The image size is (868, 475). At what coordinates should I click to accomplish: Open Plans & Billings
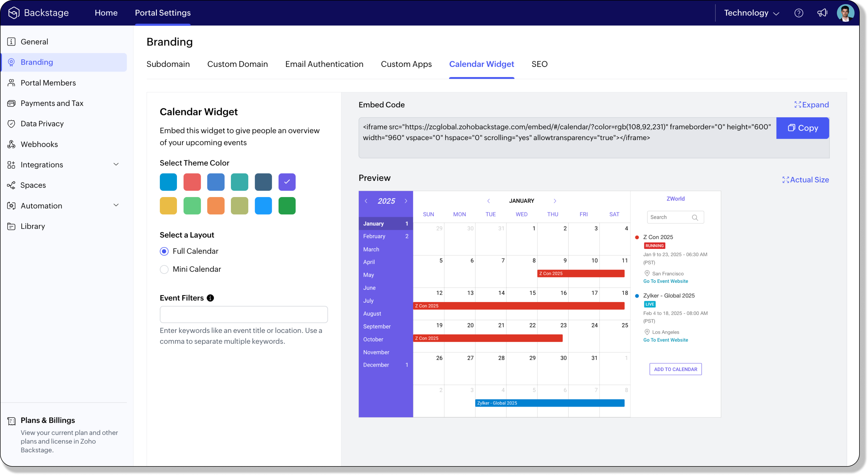[47, 421]
